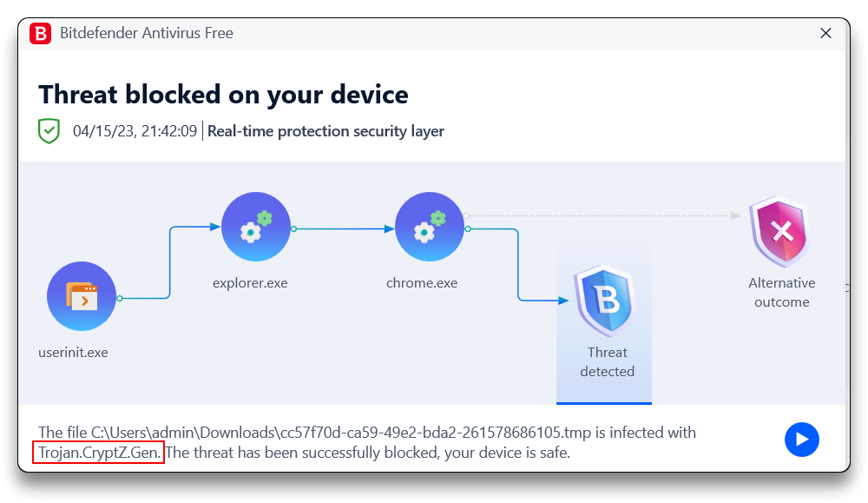The image size is (868, 503).
Task: Play the threat timeline animation
Action: click(801, 440)
